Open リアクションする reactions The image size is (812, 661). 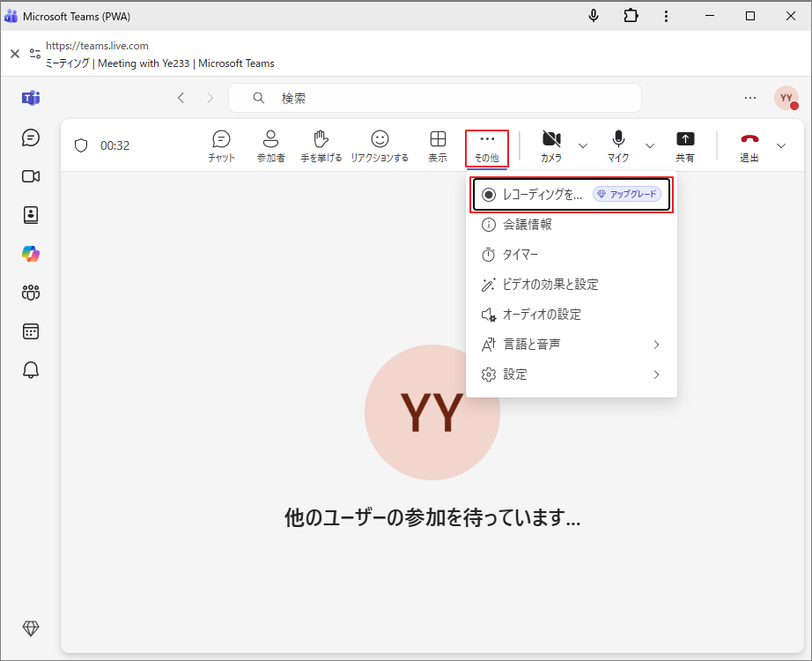380,146
